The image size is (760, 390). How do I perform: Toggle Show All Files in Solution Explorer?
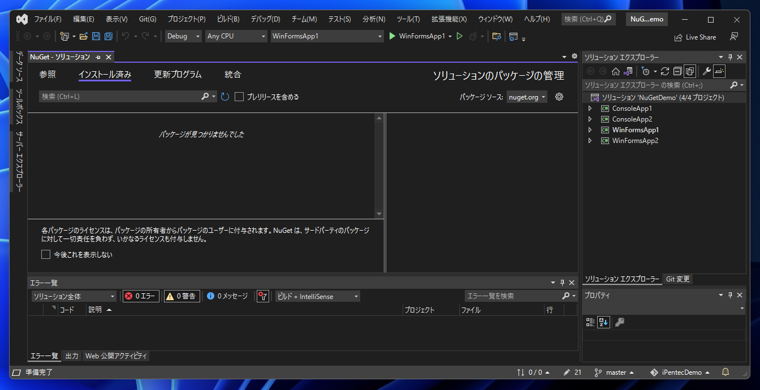[x=689, y=72]
